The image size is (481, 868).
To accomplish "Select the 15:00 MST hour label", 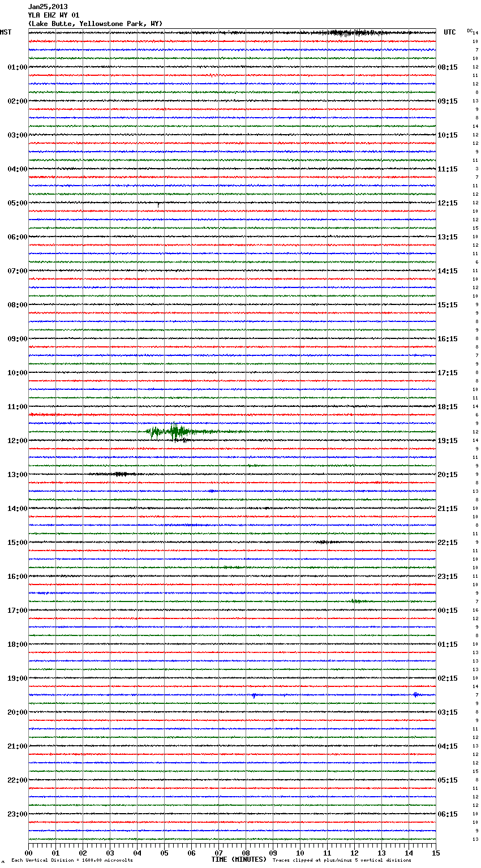I will tap(18, 543).
